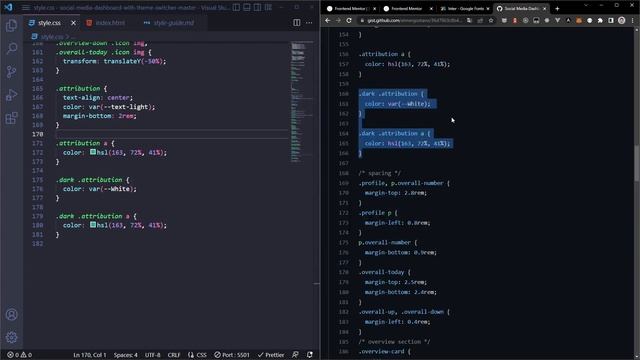
Task: Split the VS Code editor right
Action: pos(297,23)
